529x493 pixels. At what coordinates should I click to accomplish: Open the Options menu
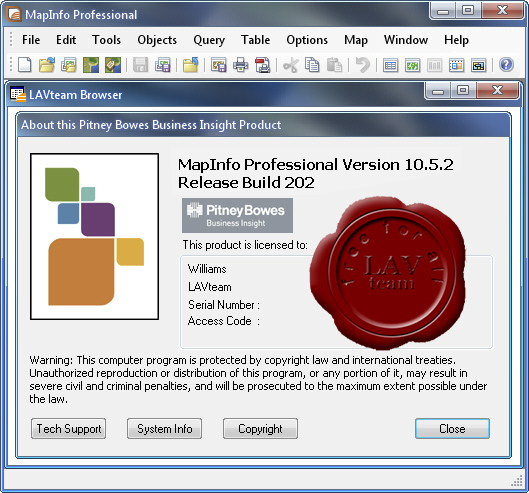coord(307,40)
